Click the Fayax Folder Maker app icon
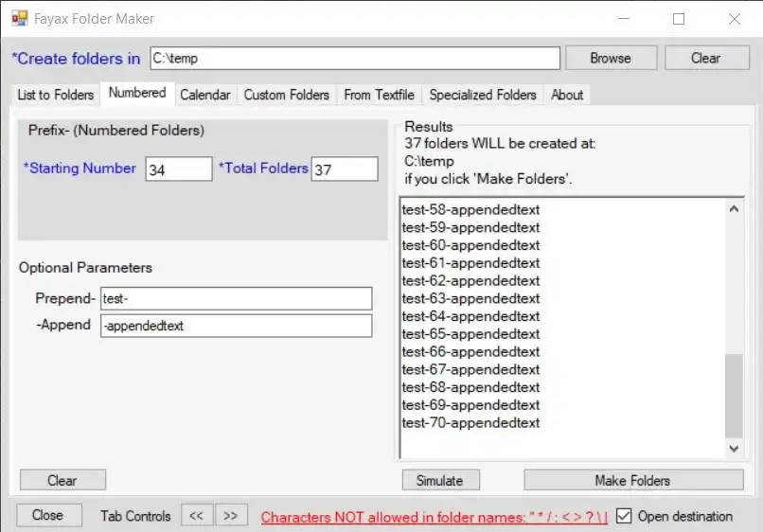This screenshot has height=532, width=763. point(20,19)
